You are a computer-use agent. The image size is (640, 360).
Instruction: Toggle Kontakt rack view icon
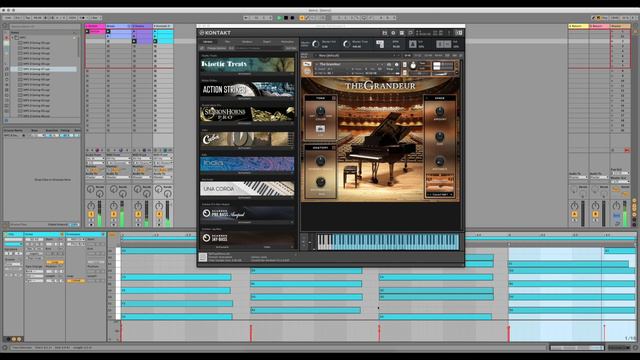(x=402, y=33)
